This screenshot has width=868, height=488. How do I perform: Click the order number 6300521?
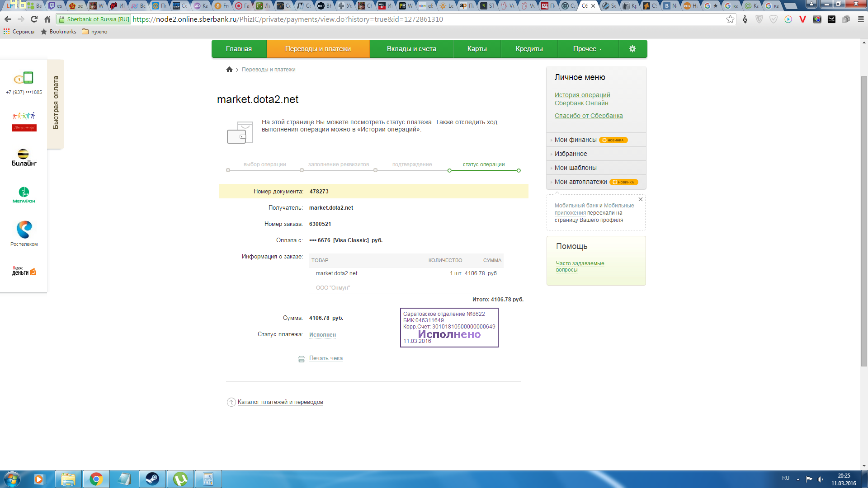tap(320, 224)
